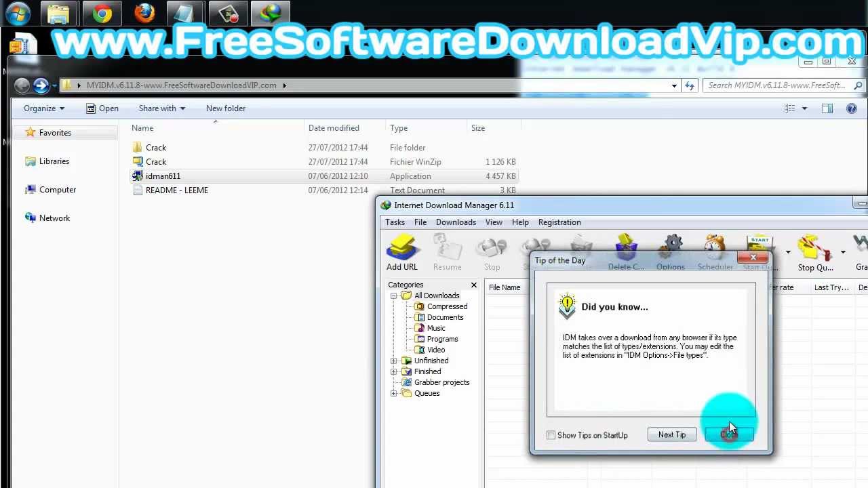Open the address bar history dropdown

(674, 85)
